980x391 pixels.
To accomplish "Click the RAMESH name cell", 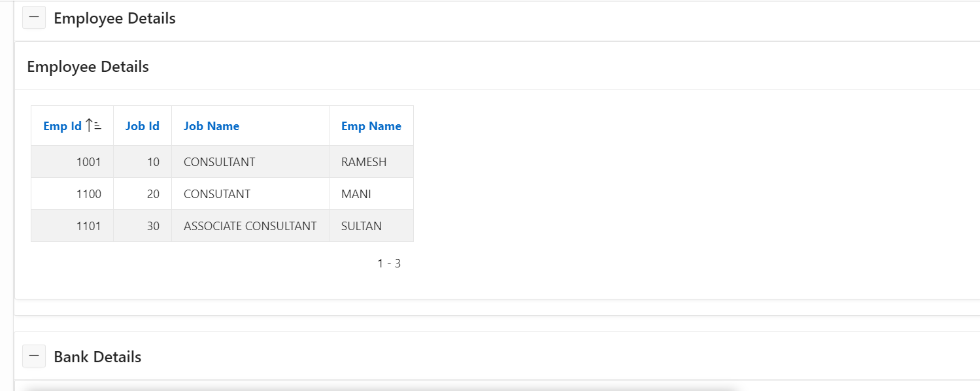I will (371, 161).
